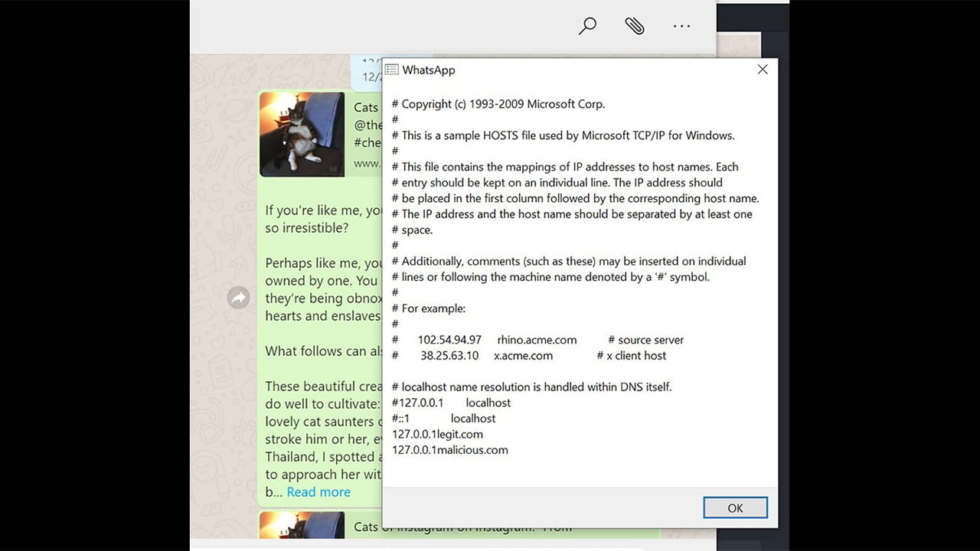Click the '#::1 localhost' line

tap(443, 419)
